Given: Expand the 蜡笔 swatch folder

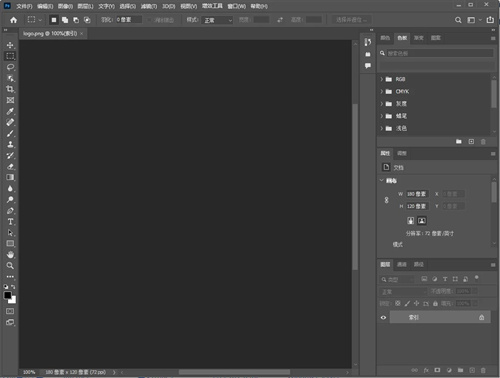Looking at the screenshot, I should [x=382, y=116].
